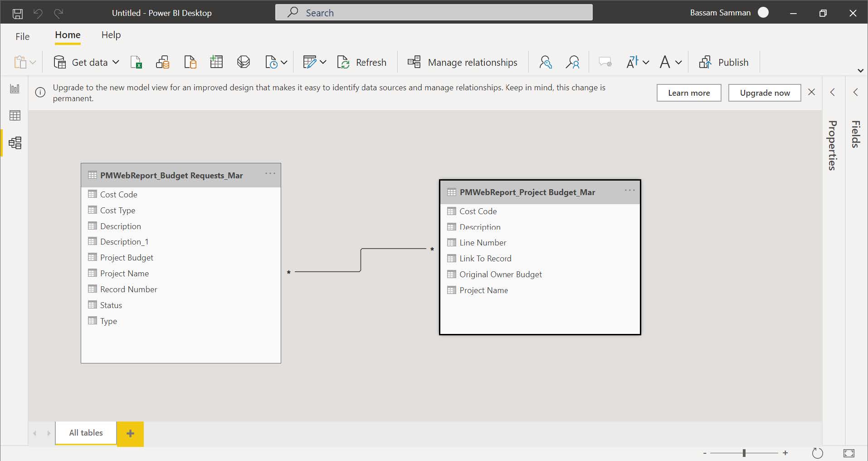Expand the Get data dropdown arrow

coord(116,62)
